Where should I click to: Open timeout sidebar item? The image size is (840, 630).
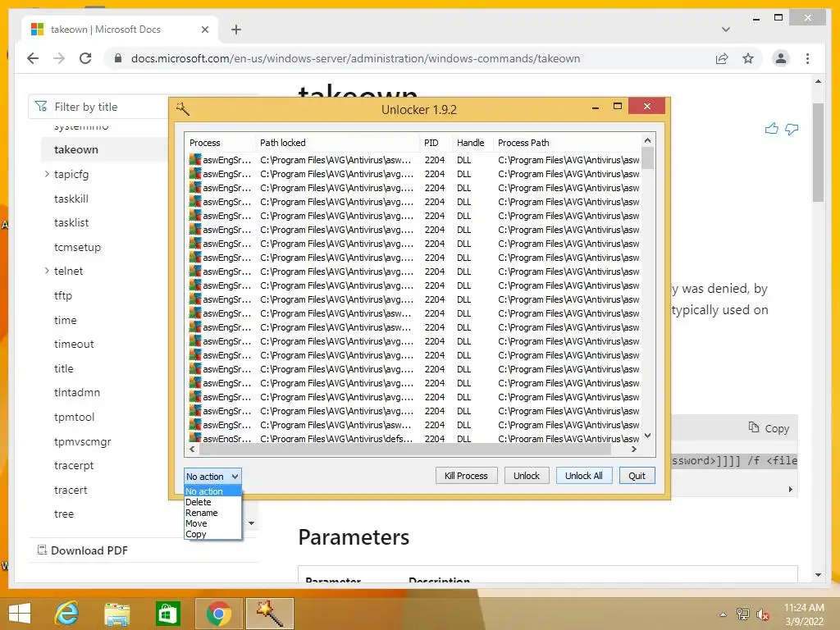click(x=74, y=344)
